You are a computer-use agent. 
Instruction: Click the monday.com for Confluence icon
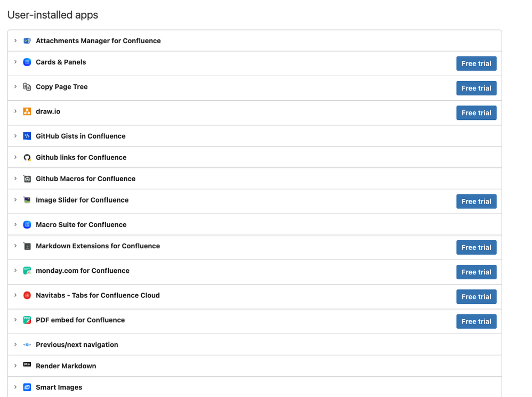point(27,271)
